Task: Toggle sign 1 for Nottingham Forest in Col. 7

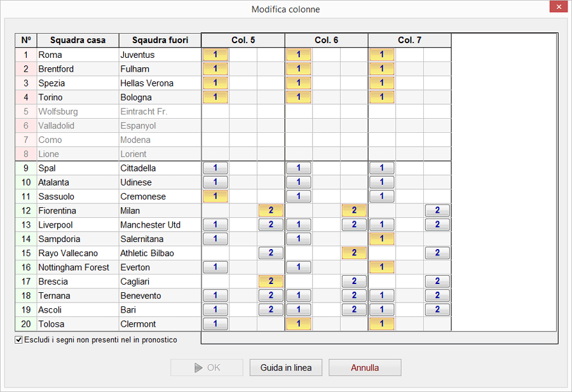Action: 382,267
